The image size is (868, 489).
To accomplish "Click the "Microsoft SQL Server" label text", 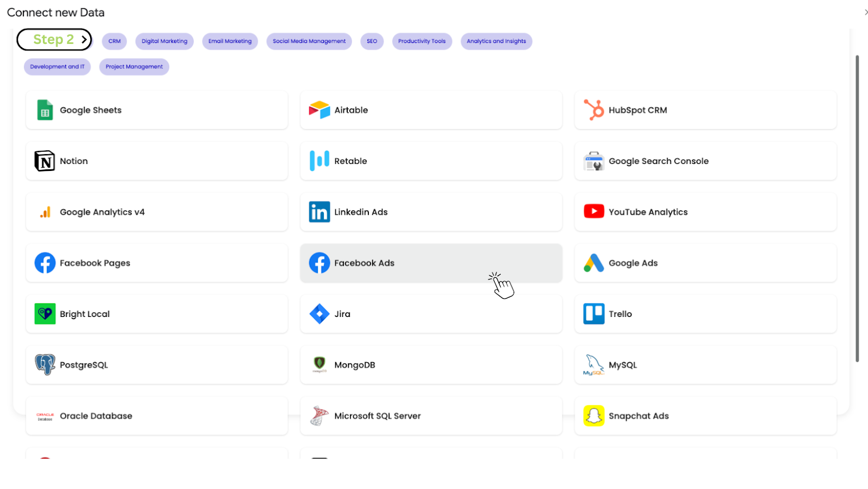I will [378, 416].
